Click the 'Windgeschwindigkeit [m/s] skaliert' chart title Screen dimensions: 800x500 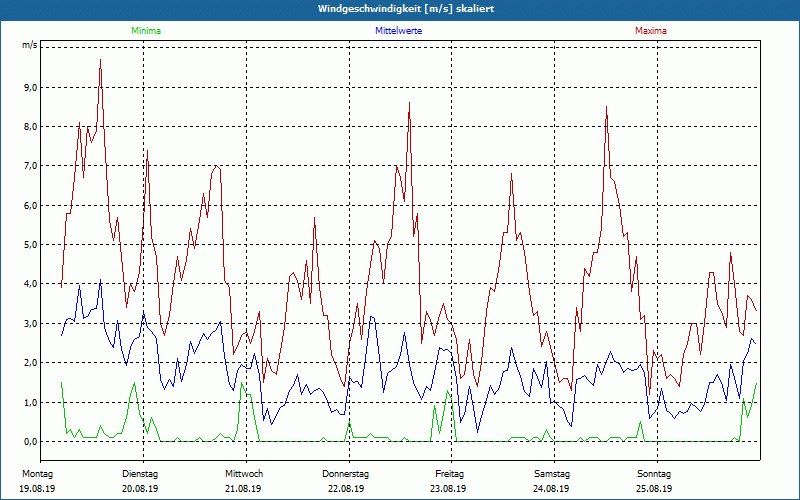[406, 9]
